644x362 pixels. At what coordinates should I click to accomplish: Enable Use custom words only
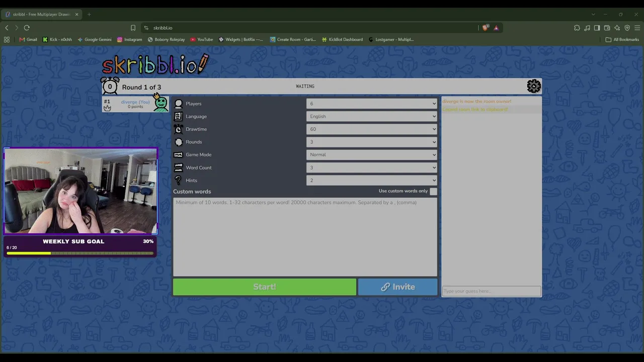[x=433, y=192]
